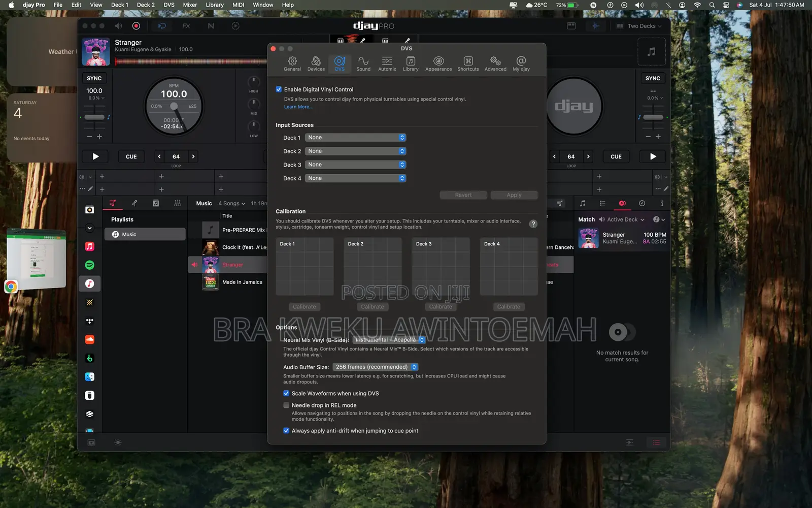Toggle SYNC on the right deck
Screen dimensions: 812x508
pos(653,78)
